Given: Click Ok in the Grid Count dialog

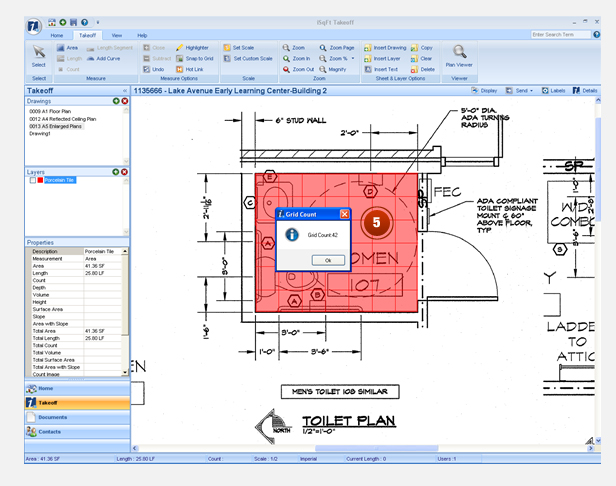Looking at the screenshot, I should (x=328, y=260).
